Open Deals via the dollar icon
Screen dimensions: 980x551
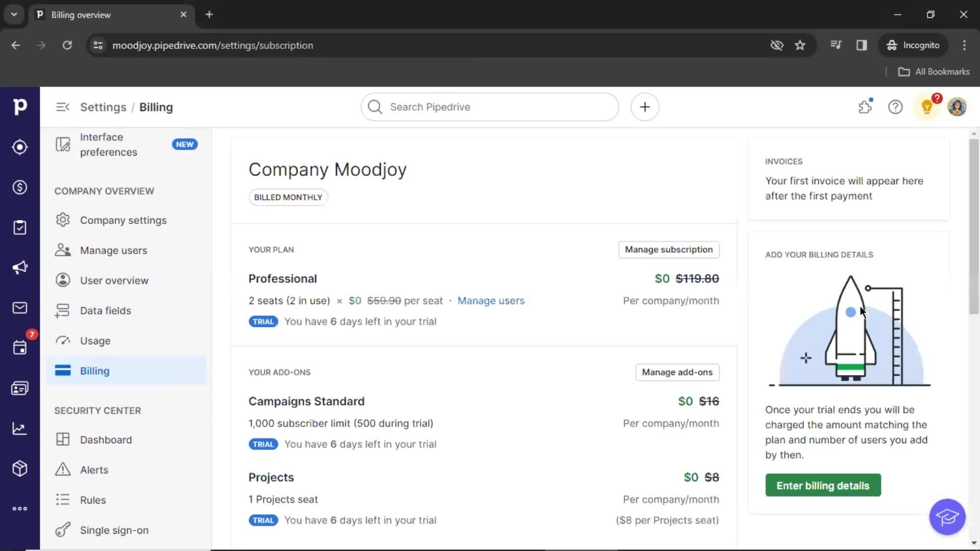click(20, 187)
